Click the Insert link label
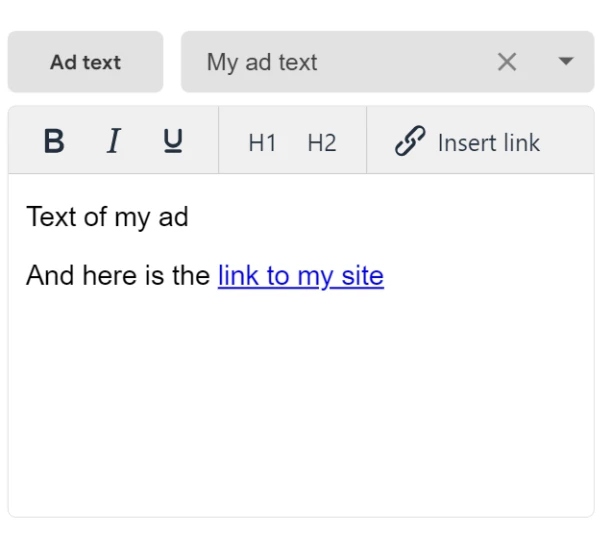Viewport: 612px width, 534px height. pos(488,142)
